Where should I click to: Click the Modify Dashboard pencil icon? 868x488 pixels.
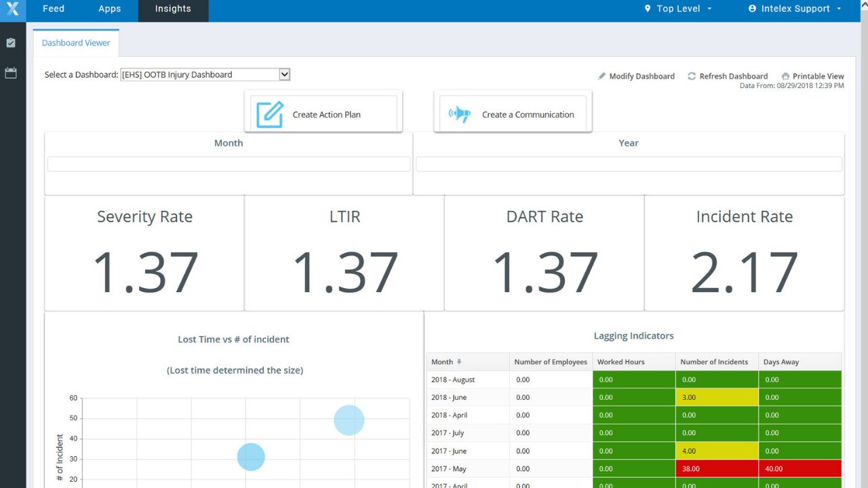click(602, 76)
